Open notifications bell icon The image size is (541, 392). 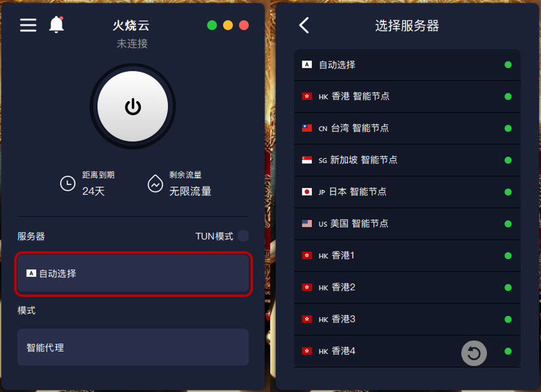click(x=56, y=24)
